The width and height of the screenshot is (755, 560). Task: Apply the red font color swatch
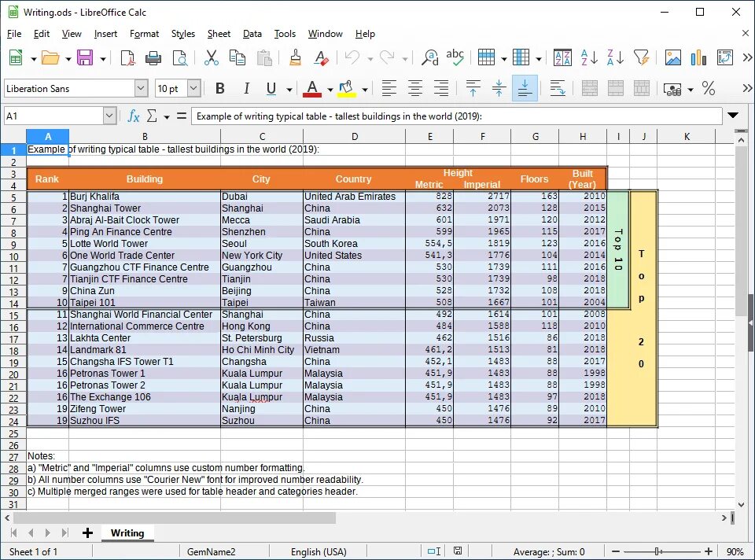312,89
